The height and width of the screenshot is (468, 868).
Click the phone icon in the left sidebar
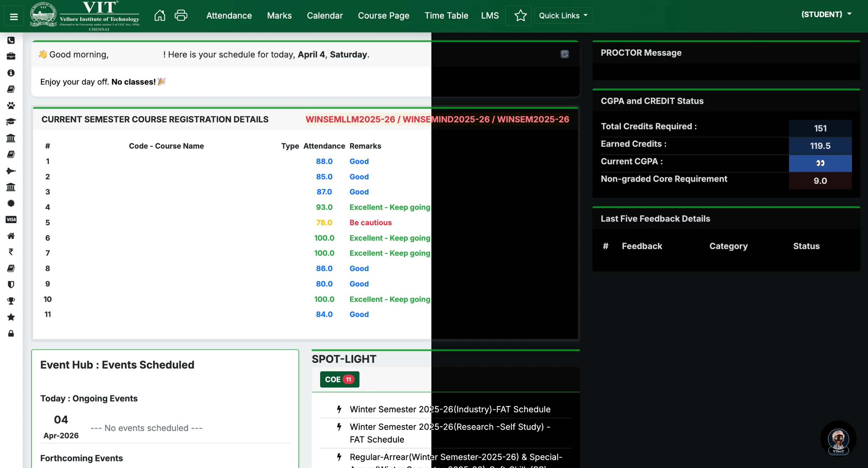[11, 40]
